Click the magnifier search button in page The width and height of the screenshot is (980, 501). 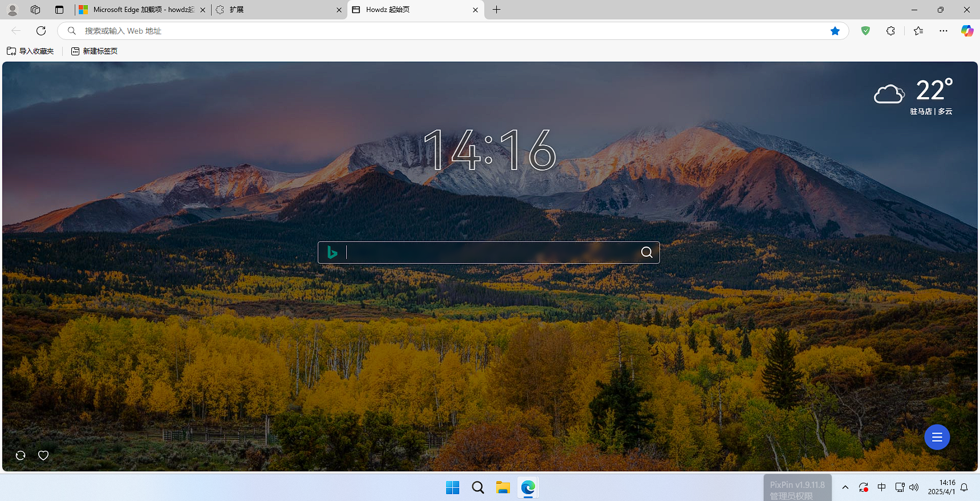(647, 252)
